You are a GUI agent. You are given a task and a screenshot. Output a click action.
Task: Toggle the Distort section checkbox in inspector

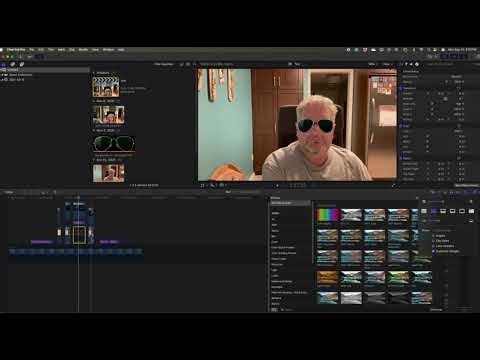coord(402,157)
